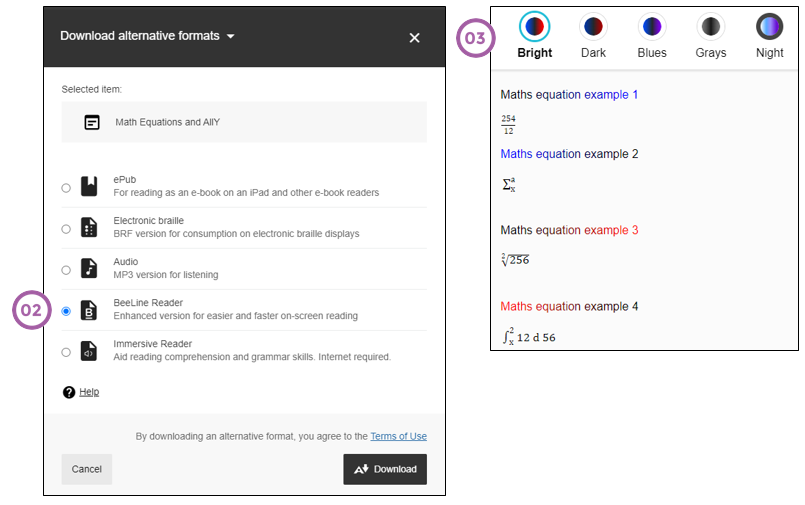Click the 'Maths equation example 2' heading
The height and width of the screenshot is (505, 805).
(x=569, y=154)
